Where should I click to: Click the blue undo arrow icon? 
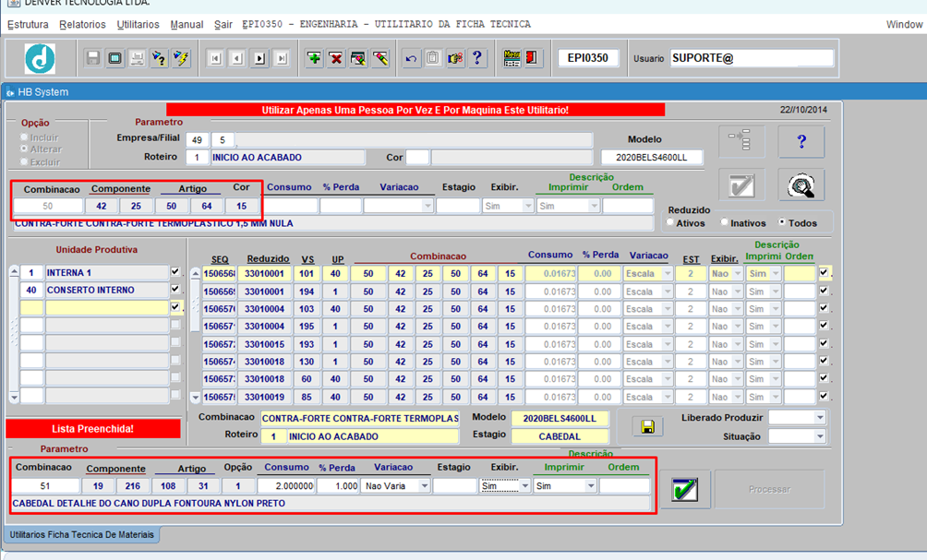411,58
